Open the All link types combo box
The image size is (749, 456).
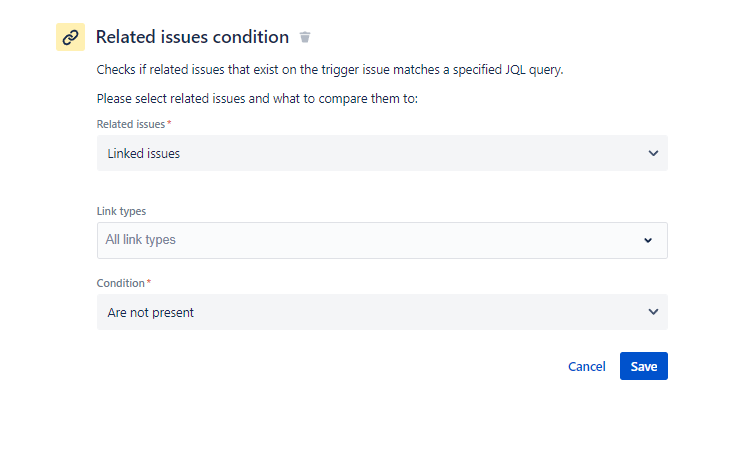tap(382, 240)
